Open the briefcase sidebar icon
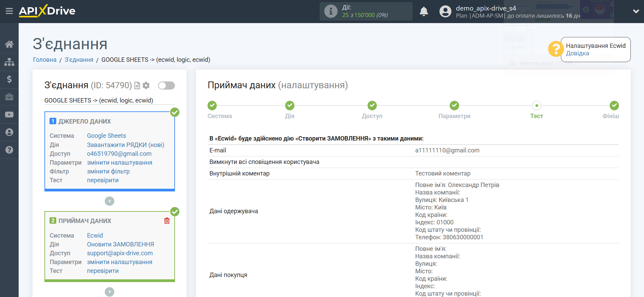Image resolution: width=644 pixels, height=297 pixels. click(9, 97)
